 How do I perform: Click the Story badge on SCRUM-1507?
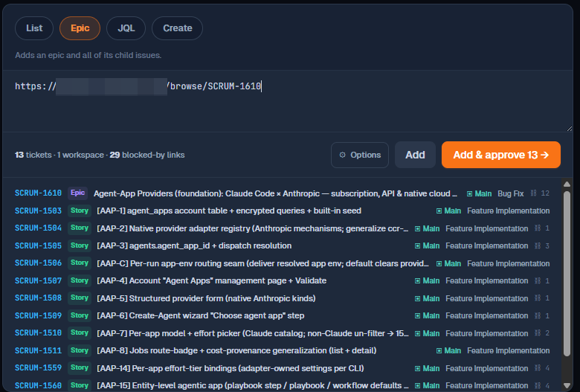pos(80,280)
